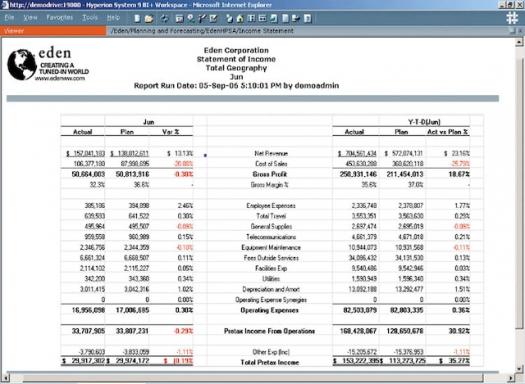Click the last page icon on toolbar
Image resolution: width=525 pixels, height=384 pixels.
308,18
